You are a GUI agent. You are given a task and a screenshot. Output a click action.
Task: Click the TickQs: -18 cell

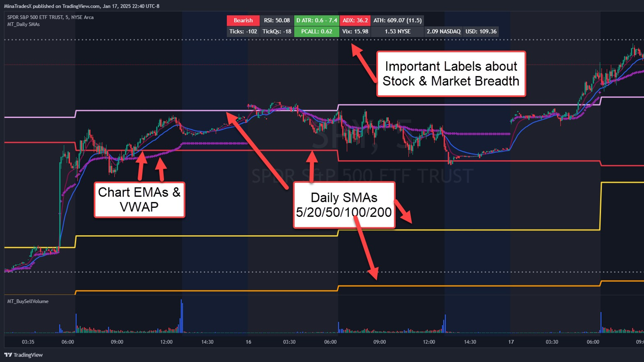click(x=277, y=31)
